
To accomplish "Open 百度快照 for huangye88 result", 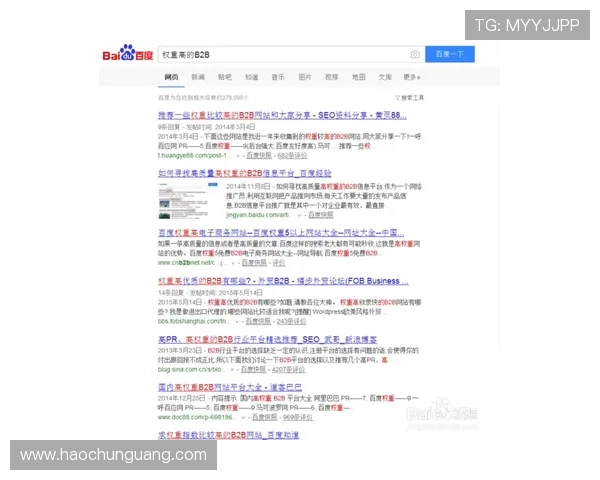I will click(259, 155).
